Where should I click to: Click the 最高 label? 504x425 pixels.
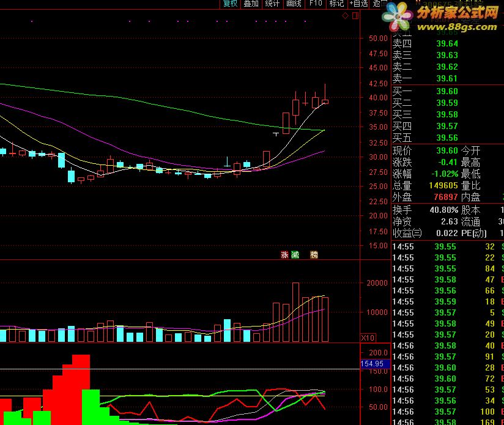click(470, 162)
